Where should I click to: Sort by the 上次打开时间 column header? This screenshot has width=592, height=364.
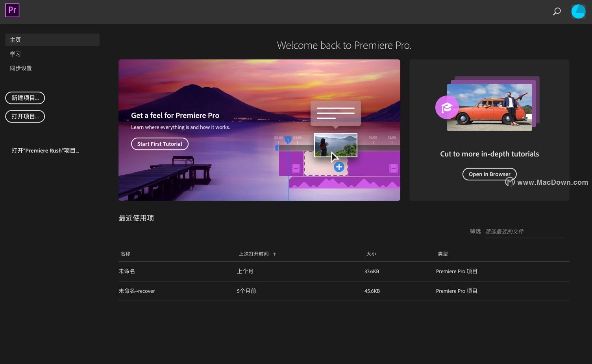click(254, 254)
